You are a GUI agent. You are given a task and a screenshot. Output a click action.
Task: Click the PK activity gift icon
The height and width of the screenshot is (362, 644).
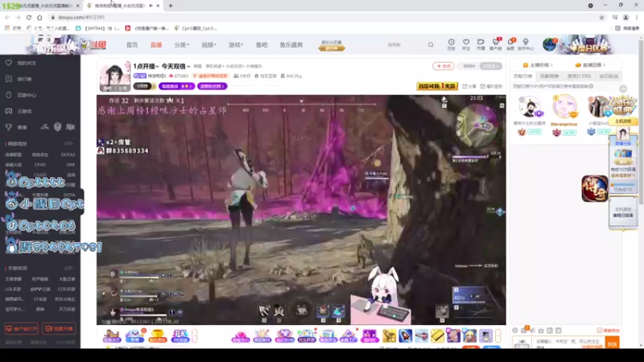(180, 335)
